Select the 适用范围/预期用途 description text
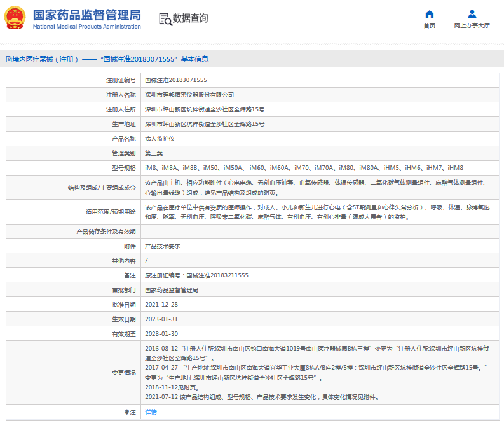 pos(317,212)
